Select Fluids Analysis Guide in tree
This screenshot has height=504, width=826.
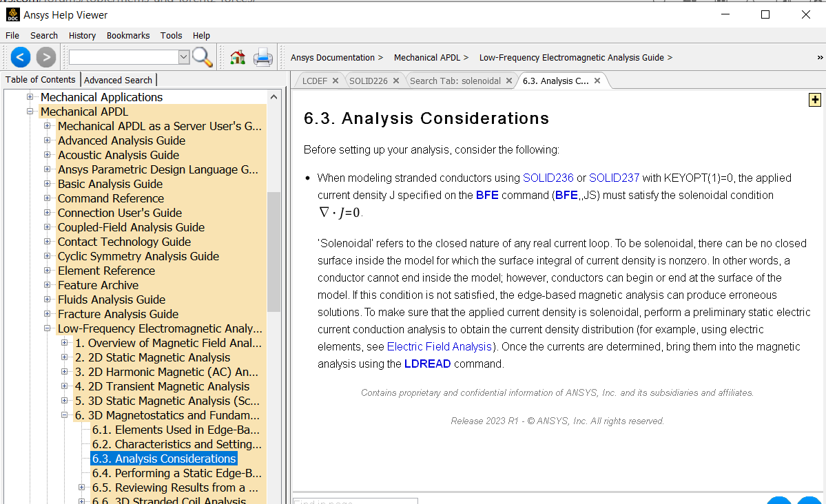point(112,300)
